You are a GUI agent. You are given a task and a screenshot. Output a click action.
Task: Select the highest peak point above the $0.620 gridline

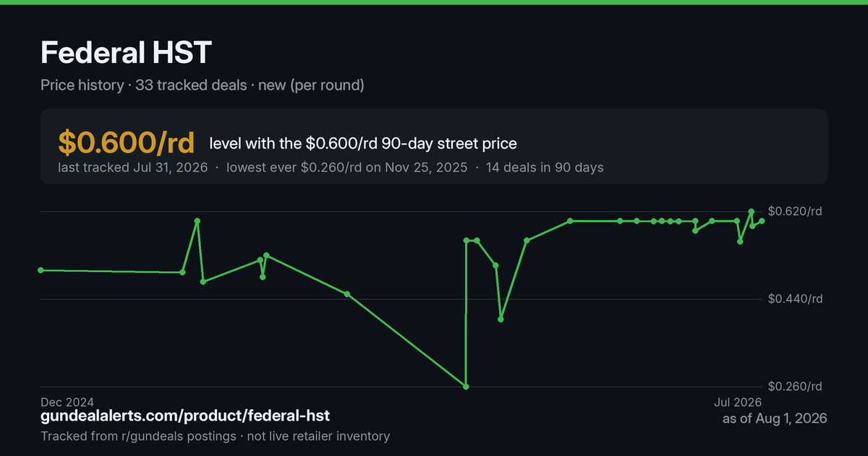[752, 211]
